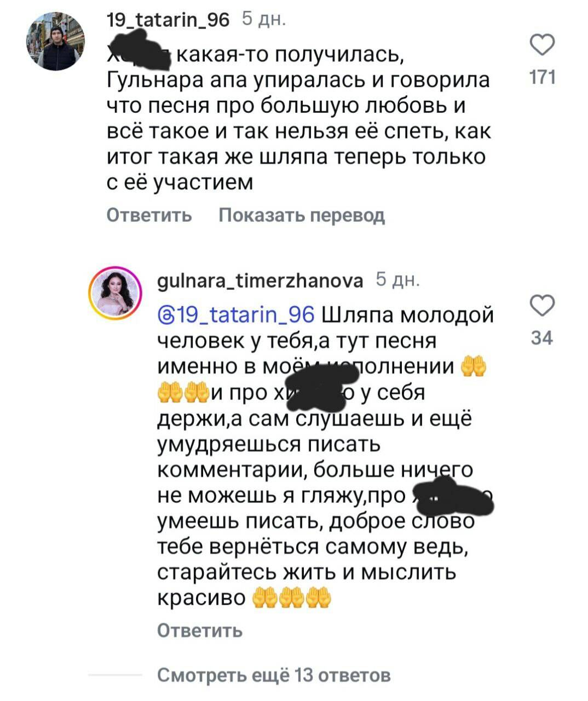
Task: View the 171 likes count
Action: pos(542,78)
